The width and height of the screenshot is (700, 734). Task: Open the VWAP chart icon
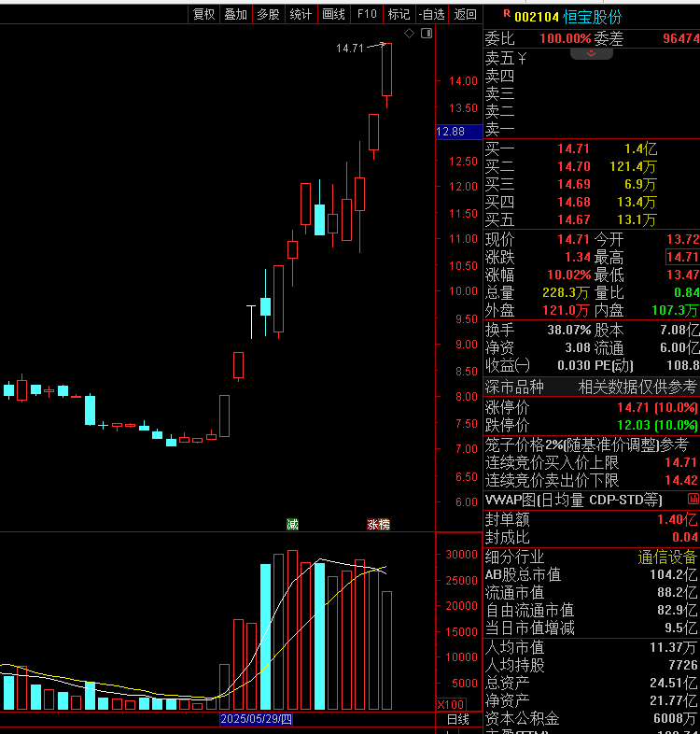[x=693, y=499]
